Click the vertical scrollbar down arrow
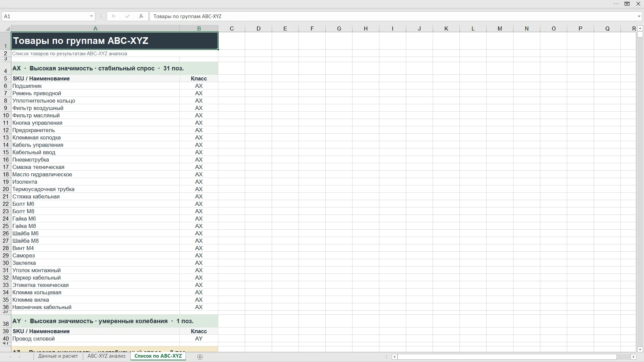This screenshot has height=362, width=644. (x=640, y=349)
